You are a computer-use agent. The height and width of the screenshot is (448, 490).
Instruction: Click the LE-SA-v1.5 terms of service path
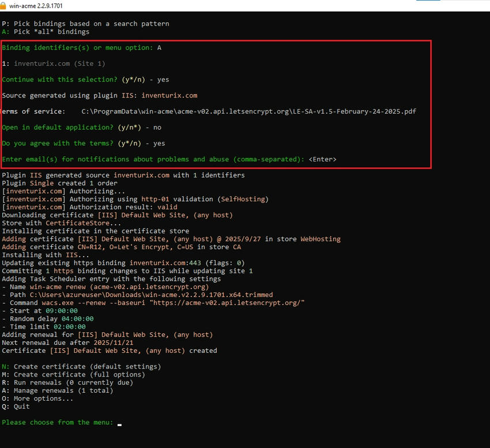(x=249, y=112)
